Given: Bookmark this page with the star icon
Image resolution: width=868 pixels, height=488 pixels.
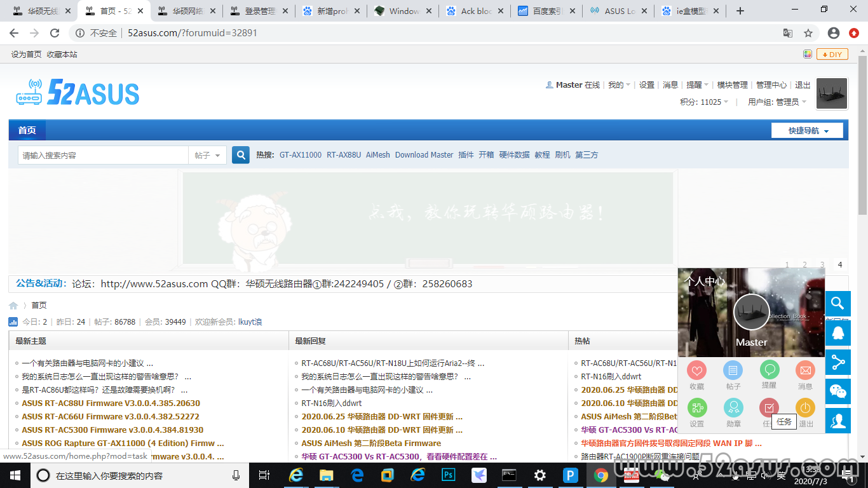Looking at the screenshot, I should tap(808, 33).
